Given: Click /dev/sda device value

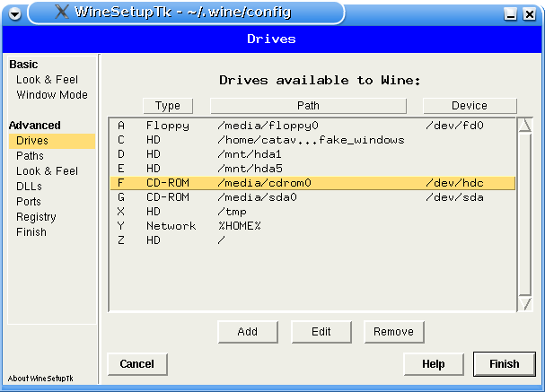Looking at the screenshot, I should 454,197.
